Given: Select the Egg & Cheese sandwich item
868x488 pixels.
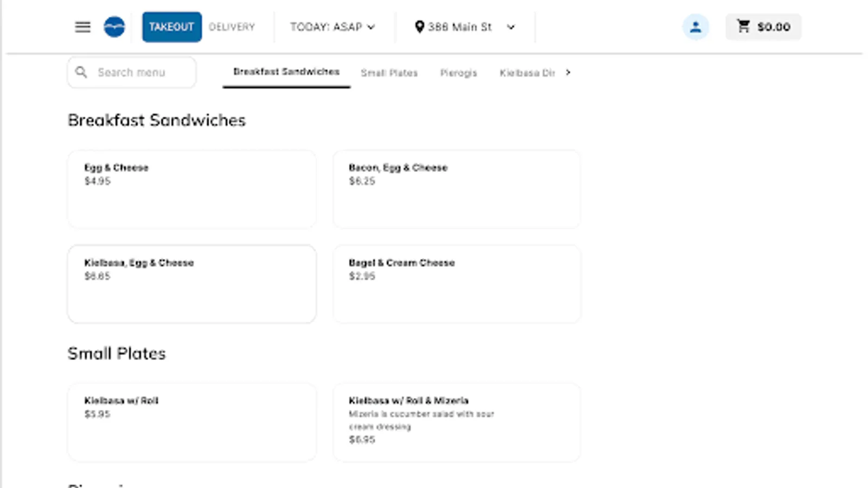Looking at the screenshot, I should click(x=192, y=189).
